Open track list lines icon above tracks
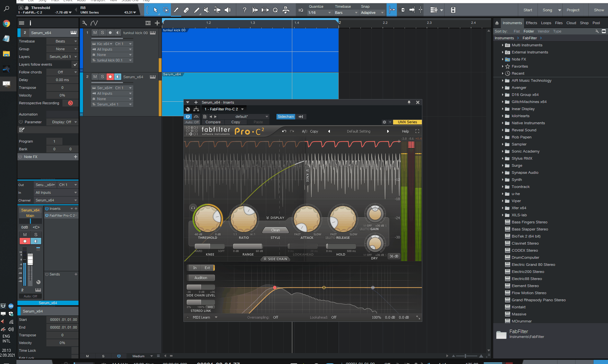 (148, 23)
